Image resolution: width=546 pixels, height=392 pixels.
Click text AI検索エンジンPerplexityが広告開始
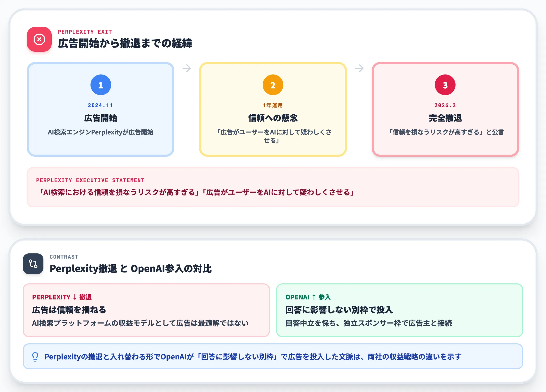[101, 132]
